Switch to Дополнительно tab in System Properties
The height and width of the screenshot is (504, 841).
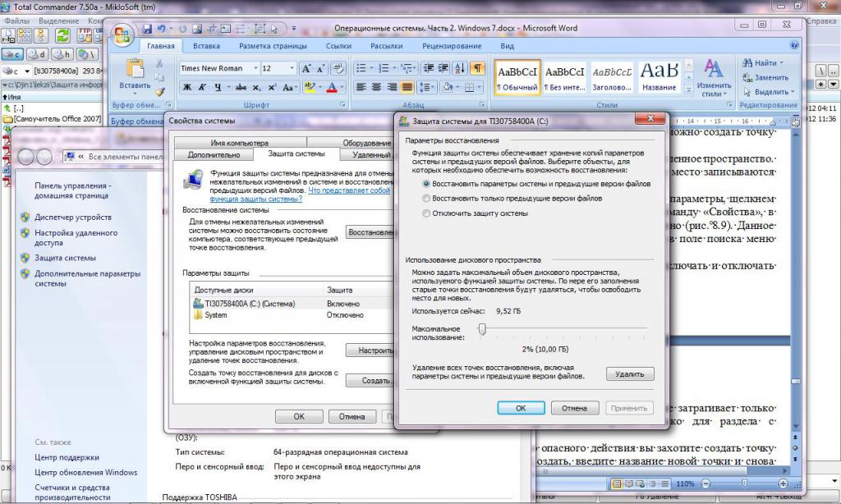(214, 154)
